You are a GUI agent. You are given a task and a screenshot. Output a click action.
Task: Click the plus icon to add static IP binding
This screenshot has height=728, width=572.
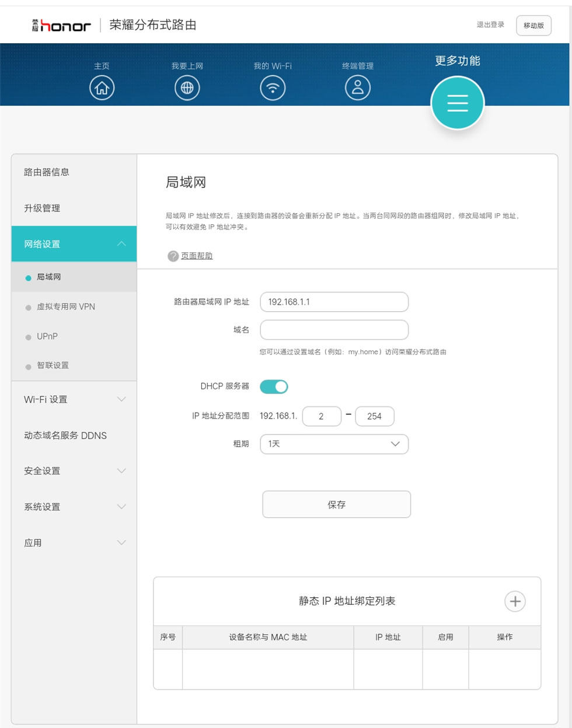(515, 601)
